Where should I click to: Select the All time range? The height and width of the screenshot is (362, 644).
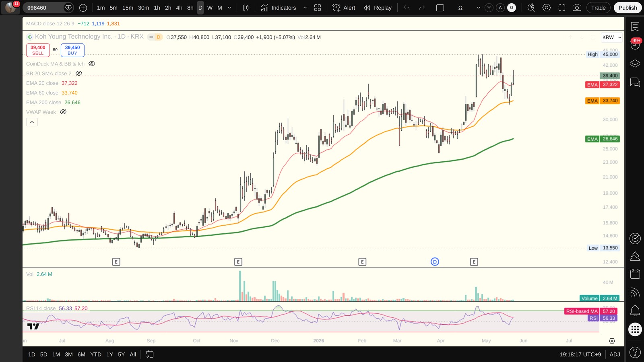(133, 354)
